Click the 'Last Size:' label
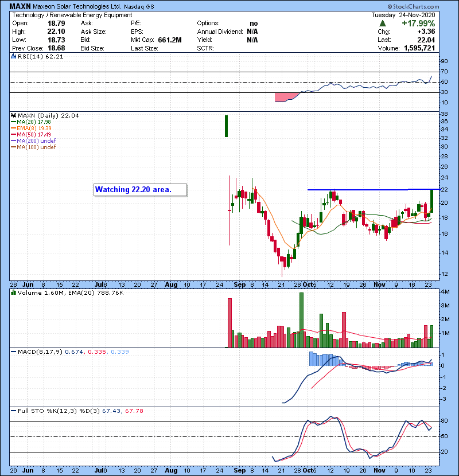This screenshot has width=459, height=476. click(x=144, y=48)
